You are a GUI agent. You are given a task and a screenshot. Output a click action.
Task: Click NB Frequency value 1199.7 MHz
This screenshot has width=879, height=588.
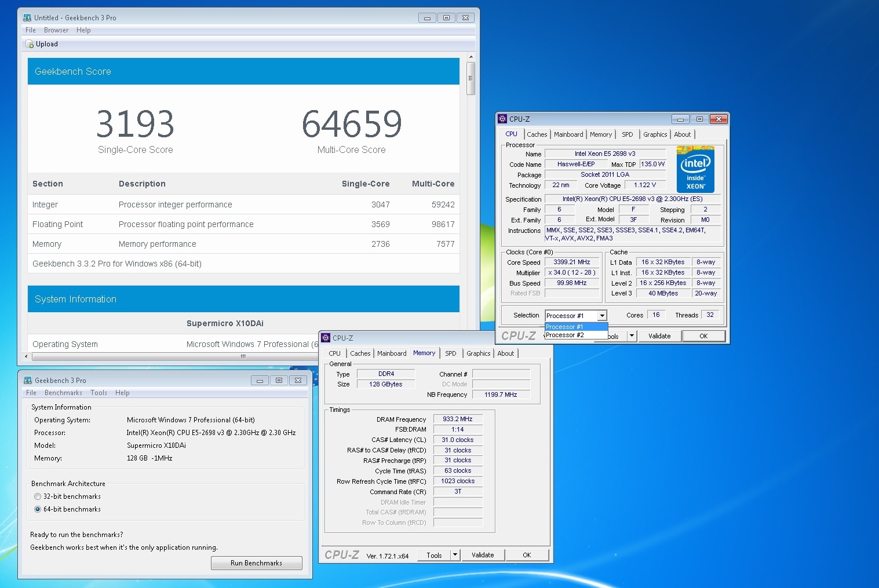tap(501, 395)
